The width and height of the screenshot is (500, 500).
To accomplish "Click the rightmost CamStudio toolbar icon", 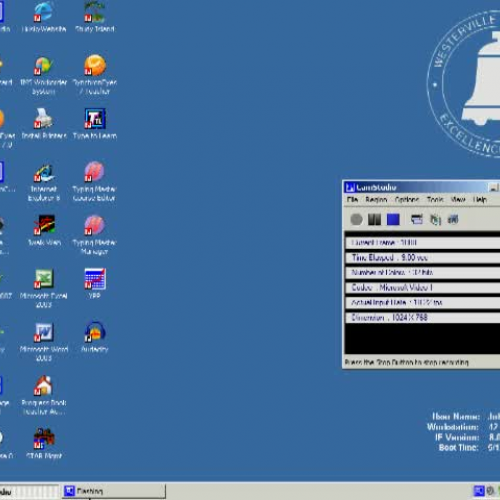I will tap(453, 219).
